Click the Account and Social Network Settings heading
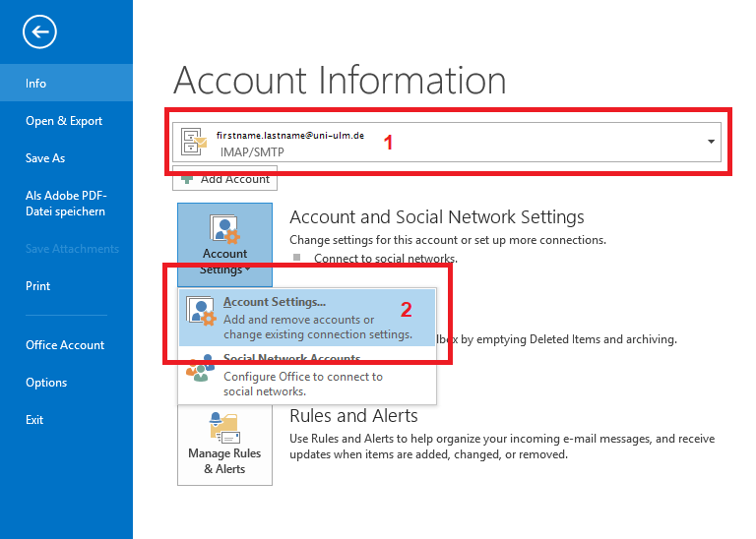Screen dimensions: 756x539 [x=437, y=217]
